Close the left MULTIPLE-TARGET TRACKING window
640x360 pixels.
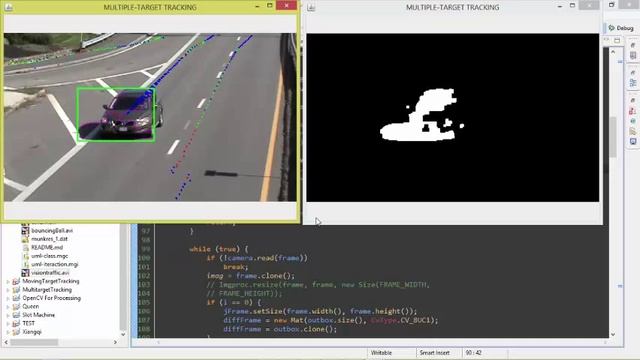click(287, 5)
